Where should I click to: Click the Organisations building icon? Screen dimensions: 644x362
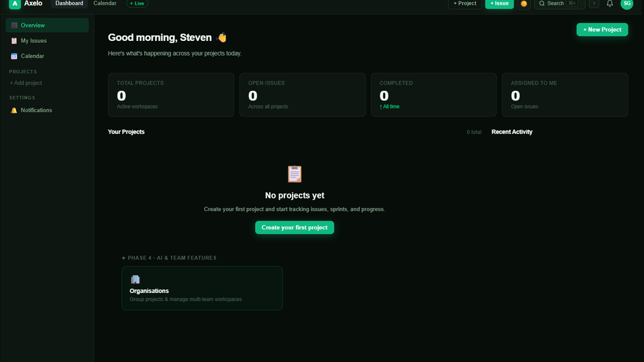[135, 280]
